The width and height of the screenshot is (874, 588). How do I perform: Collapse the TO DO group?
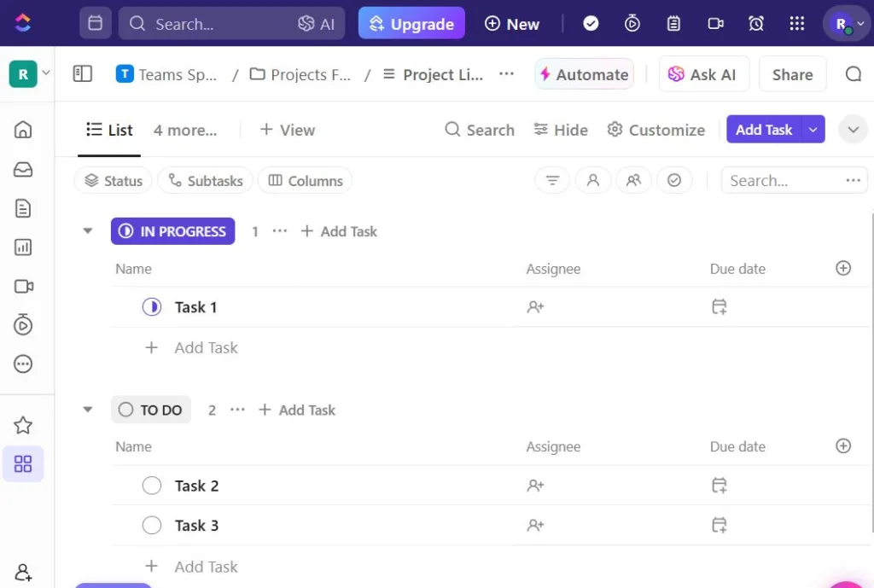[87, 410]
